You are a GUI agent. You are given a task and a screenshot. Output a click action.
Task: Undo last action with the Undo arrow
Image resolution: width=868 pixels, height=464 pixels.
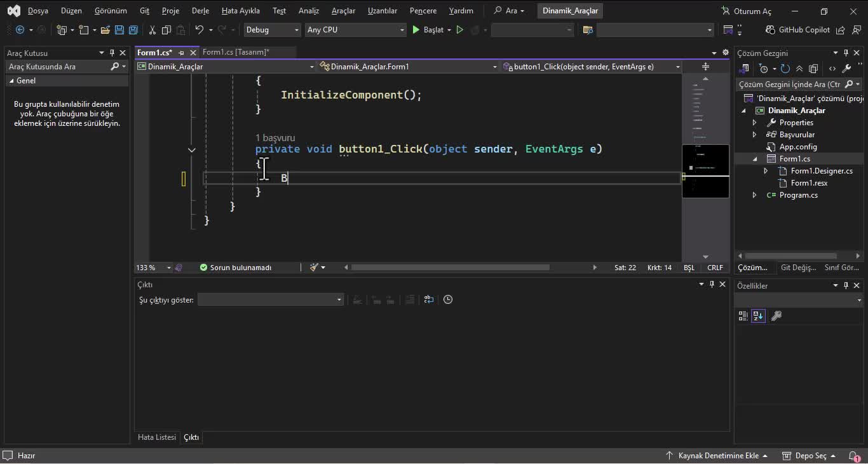click(199, 30)
